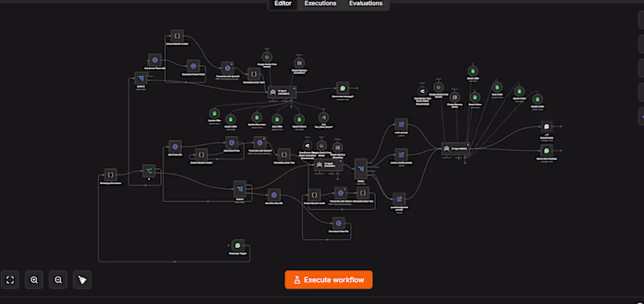Click the Execute workflow button
This screenshot has height=304, width=644.
(x=328, y=280)
